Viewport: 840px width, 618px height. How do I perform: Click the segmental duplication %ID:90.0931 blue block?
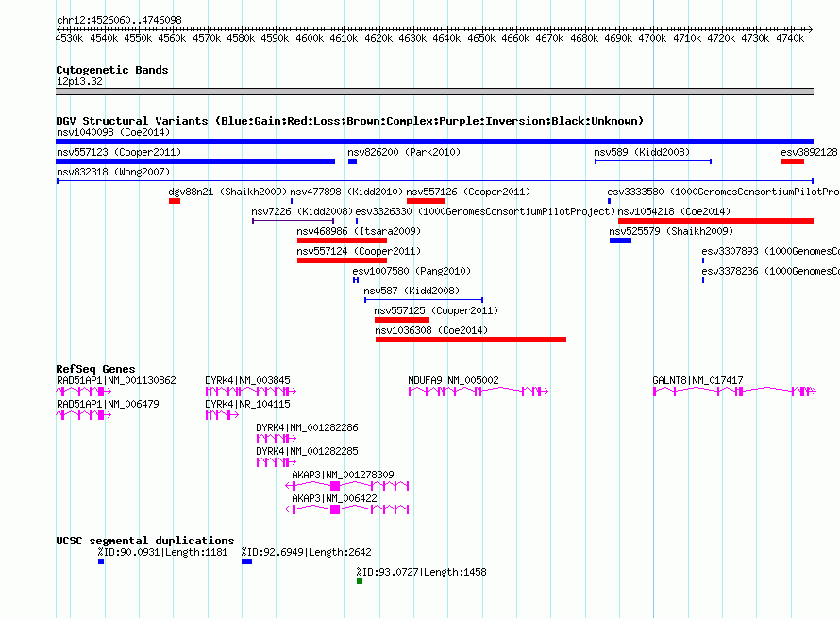coord(101,561)
